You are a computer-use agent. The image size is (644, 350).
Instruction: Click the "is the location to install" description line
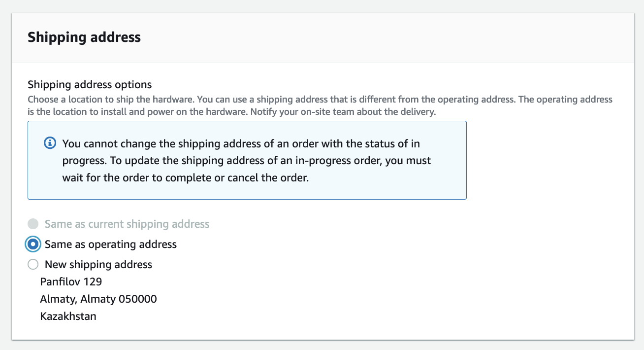tap(231, 111)
